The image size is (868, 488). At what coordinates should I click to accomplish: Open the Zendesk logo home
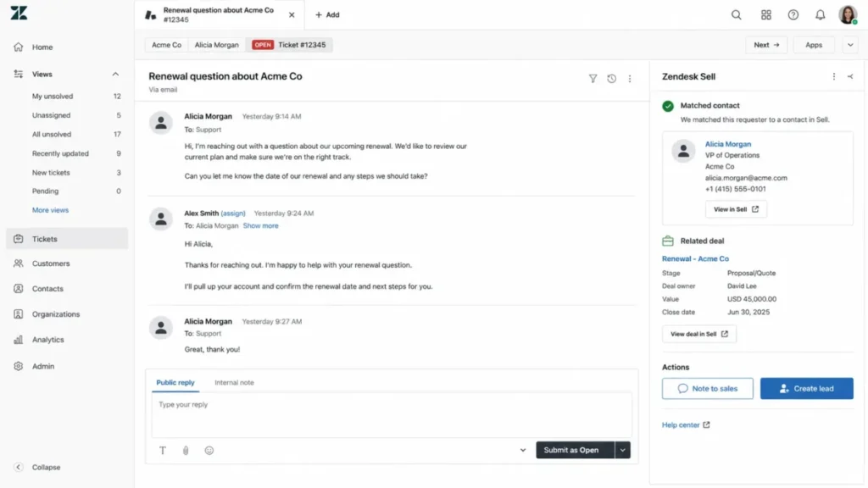pos(19,13)
